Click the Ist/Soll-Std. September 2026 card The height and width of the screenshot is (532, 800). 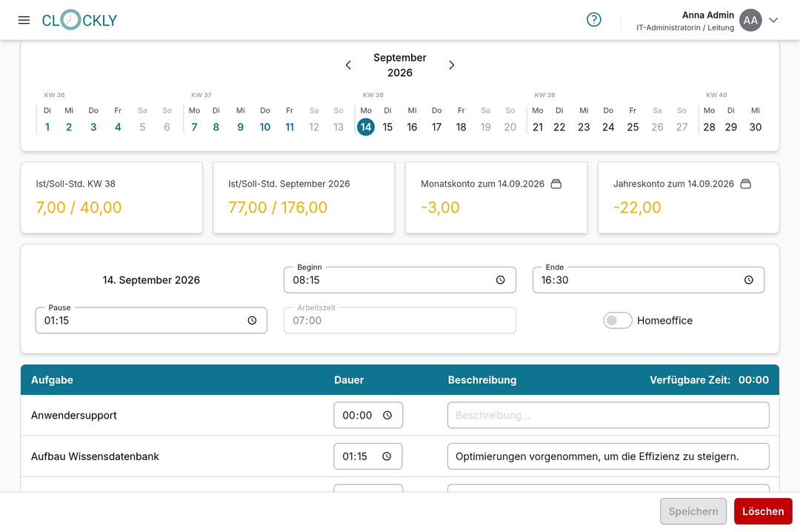pyautogui.click(x=304, y=198)
